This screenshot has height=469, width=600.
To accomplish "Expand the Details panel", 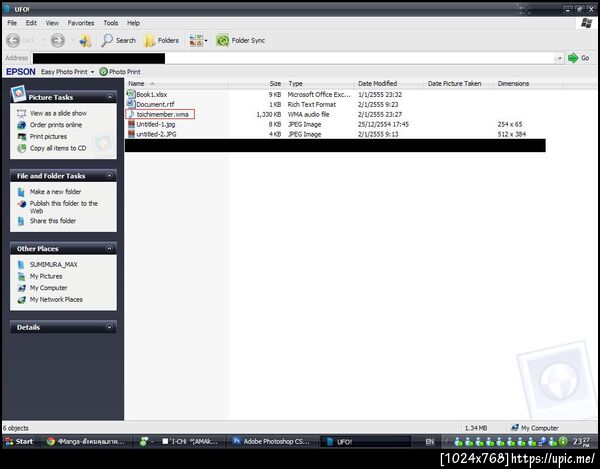I will 109,327.
